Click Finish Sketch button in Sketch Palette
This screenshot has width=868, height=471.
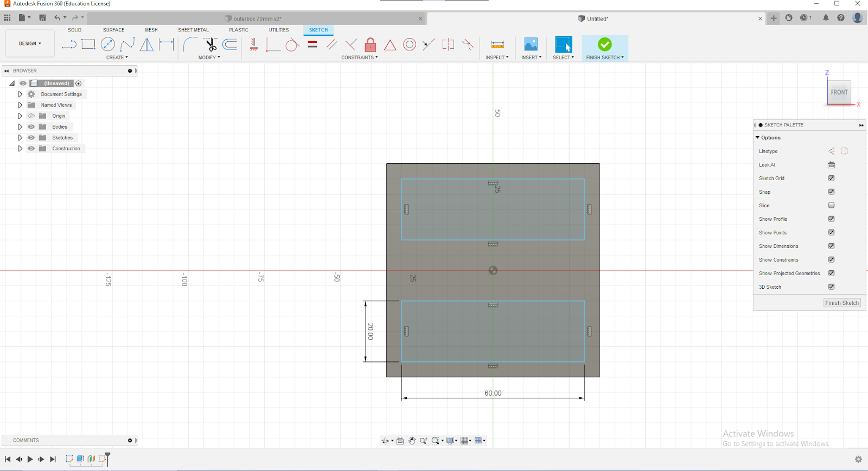coord(842,303)
